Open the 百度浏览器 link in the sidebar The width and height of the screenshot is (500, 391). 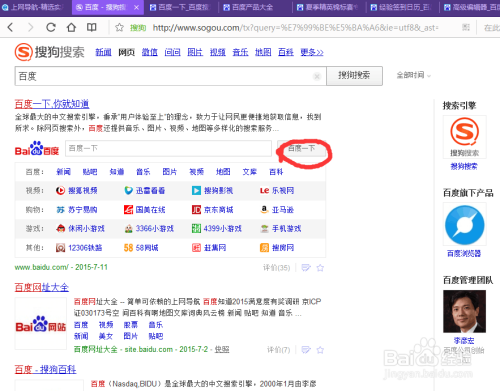coord(464,254)
